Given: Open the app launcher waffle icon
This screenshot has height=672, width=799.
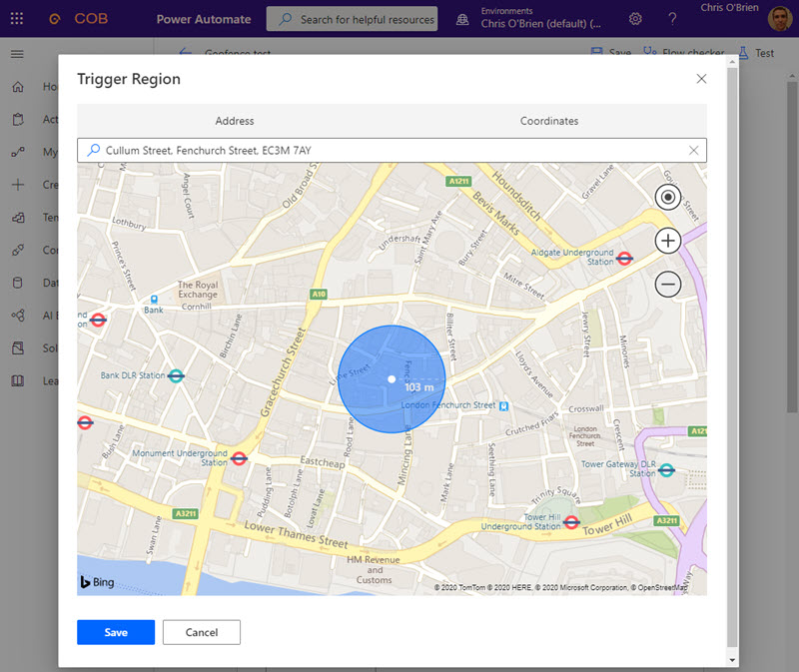Looking at the screenshot, I should [17, 19].
